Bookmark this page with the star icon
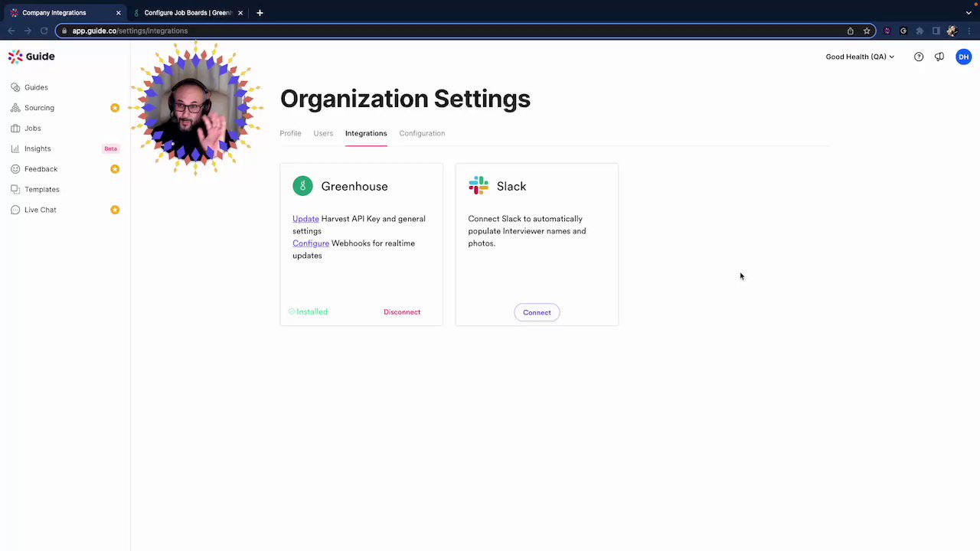The height and width of the screenshot is (551, 980). click(867, 31)
